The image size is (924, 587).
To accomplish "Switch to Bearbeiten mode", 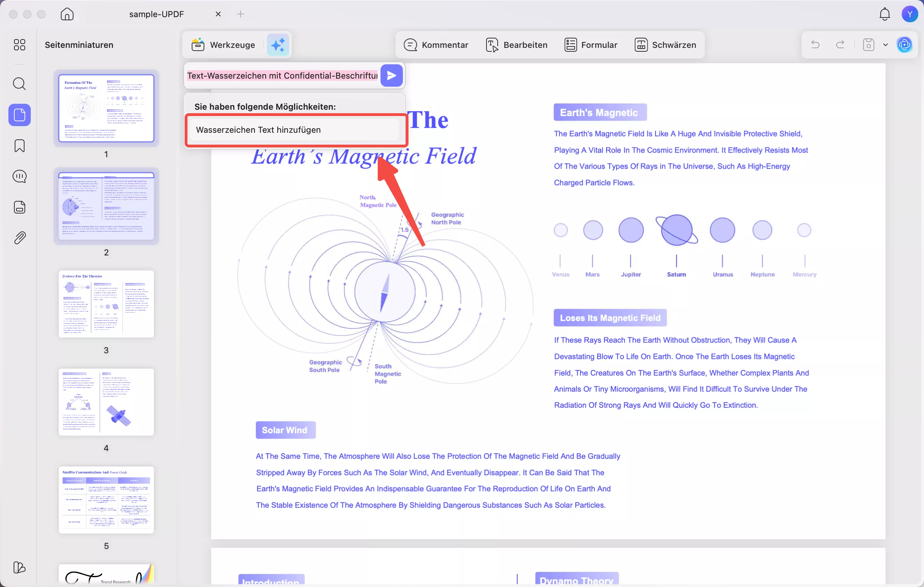I will tap(517, 45).
